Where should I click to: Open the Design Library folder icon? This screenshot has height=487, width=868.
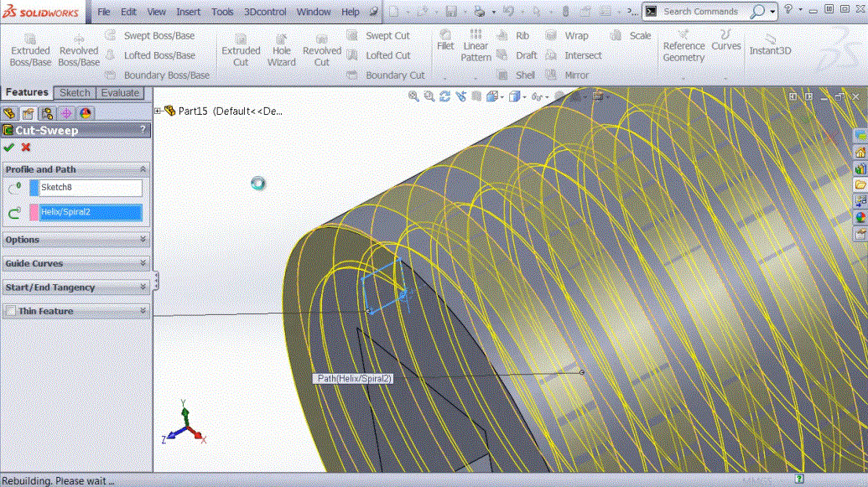pos(860,184)
